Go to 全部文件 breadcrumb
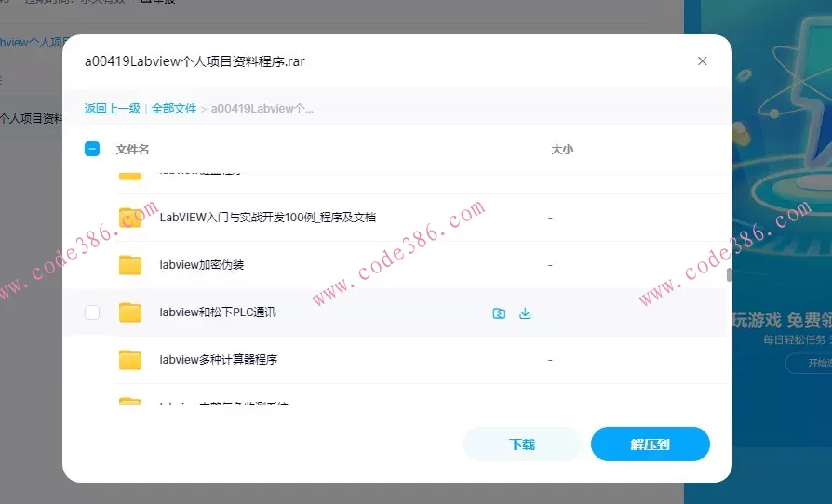 click(x=173, y=109)
